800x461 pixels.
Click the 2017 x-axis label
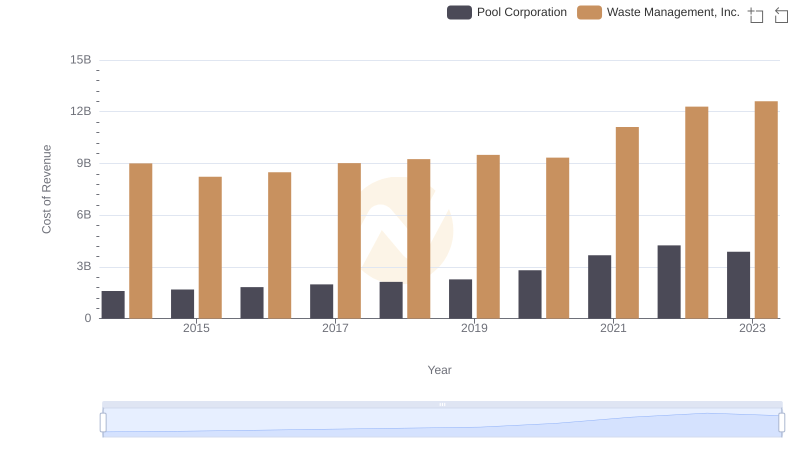335,328
